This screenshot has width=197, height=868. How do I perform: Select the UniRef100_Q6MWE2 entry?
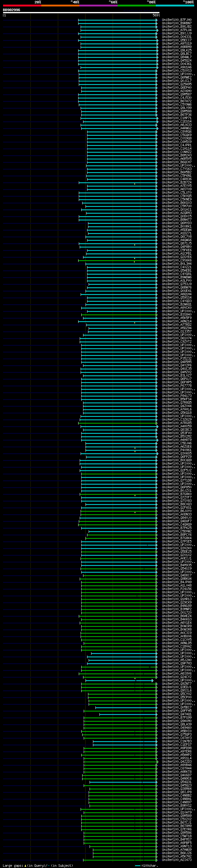click(x=176, y=78)
